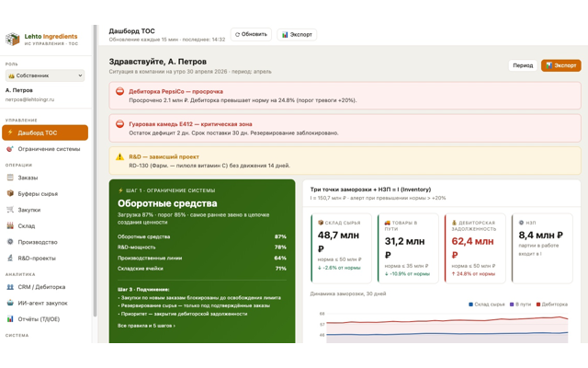Viewport: 588px width, 368px height.
Task: Click the cart icon beside Закупки
Action: point(10,210)
